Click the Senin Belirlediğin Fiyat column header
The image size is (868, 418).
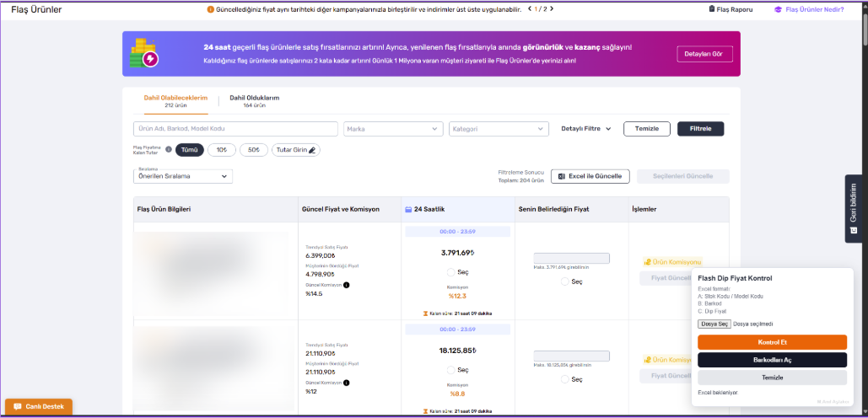pos(553,210)
